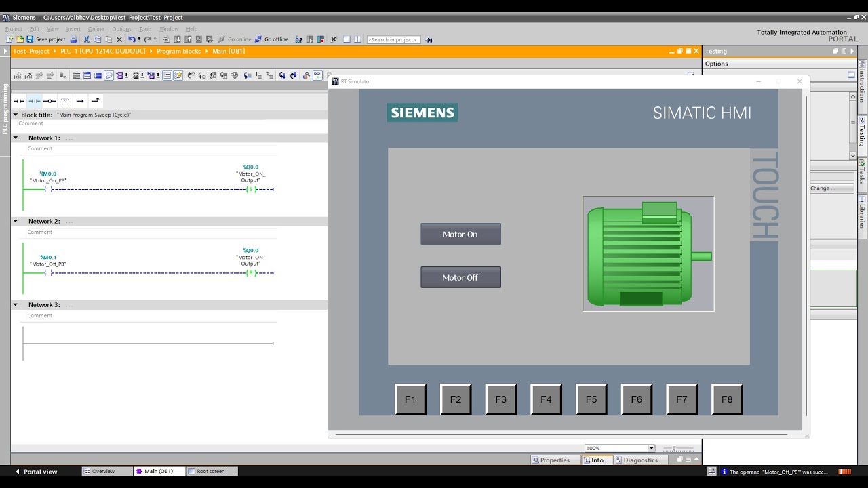The height and width of the screenshot is (488, 868).
Task: Click the copy icon in the toolbar
Action: pos(98,39)
